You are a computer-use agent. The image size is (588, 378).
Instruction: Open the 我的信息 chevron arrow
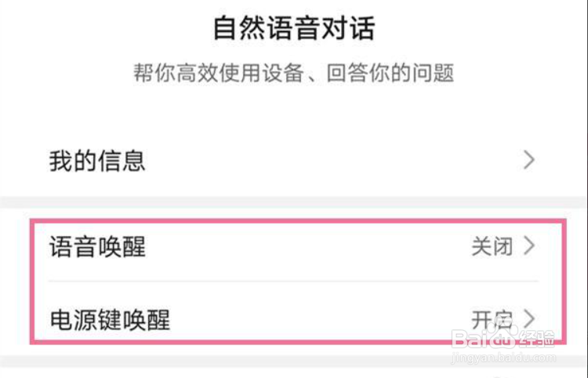(529, 161)
